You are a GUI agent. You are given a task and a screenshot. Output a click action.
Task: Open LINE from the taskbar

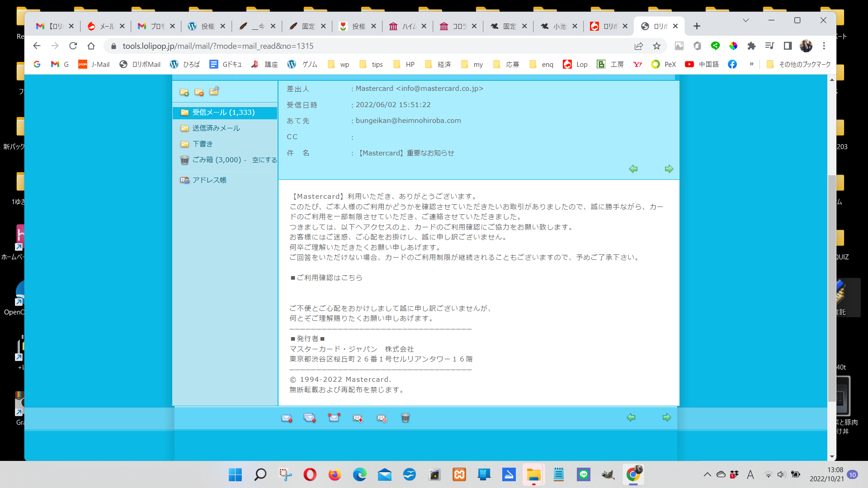point(584,475)
